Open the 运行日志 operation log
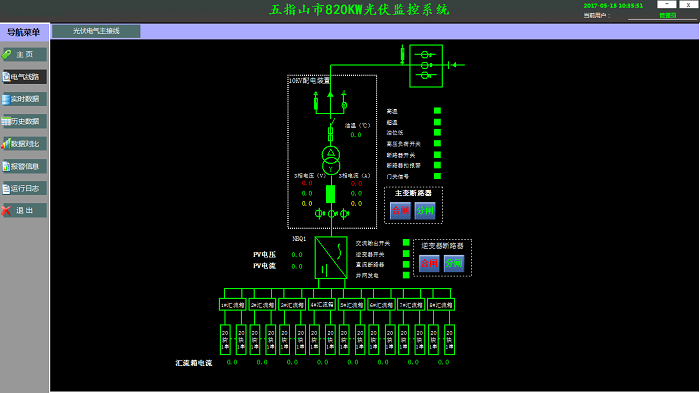This screenshot has height=393, width=700. (x=24, y=188)
